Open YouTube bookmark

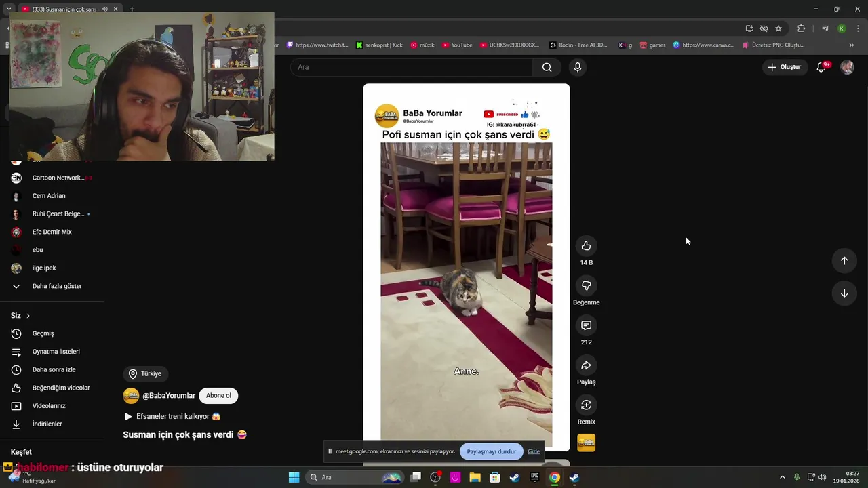[457, 45]
